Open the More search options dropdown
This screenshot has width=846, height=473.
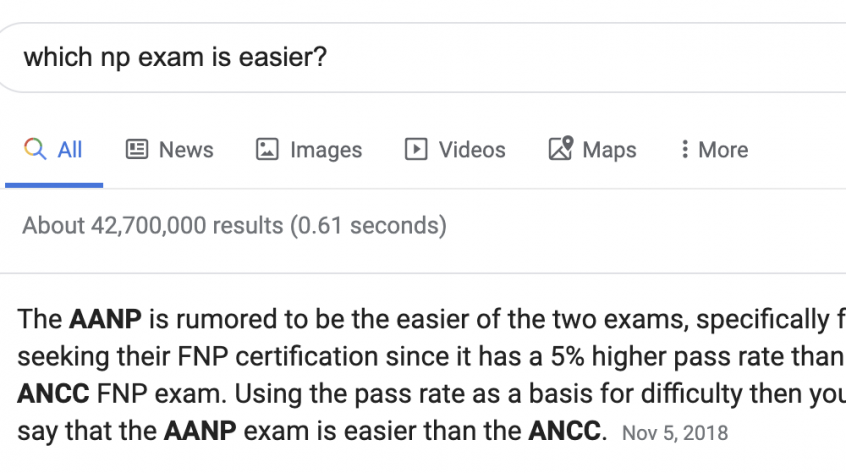[714, 149]
